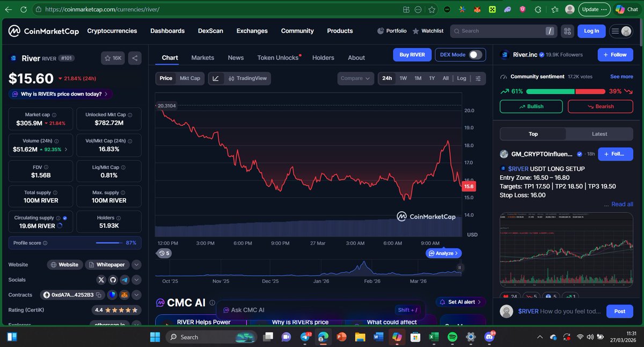Screen dimensions: 644x347
Task: Open the DexScan menu
Action: coord(210,31)
